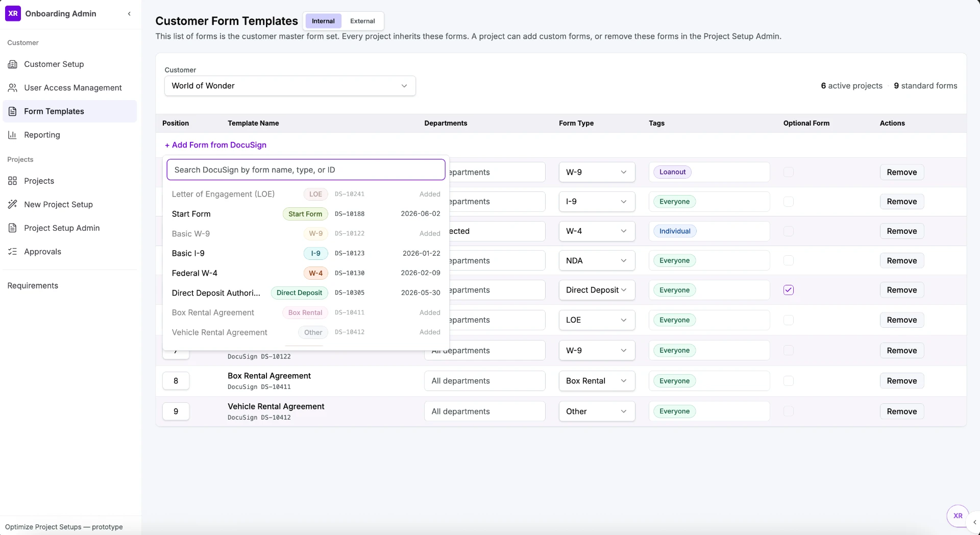The image size is (980, 535).
Task: Open the World of Wonder customer dropdown
Action: point(290,86)
